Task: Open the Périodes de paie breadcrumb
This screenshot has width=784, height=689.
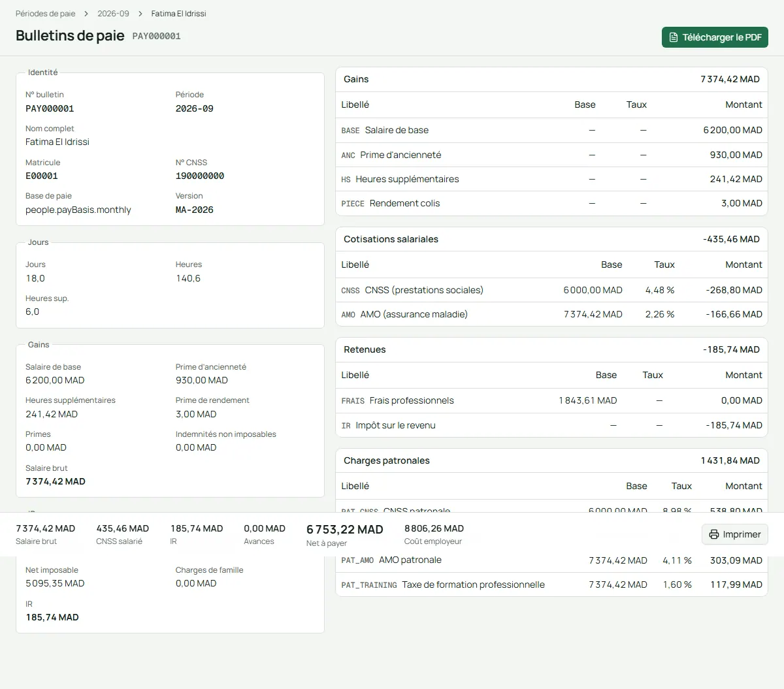Action: 46,14
